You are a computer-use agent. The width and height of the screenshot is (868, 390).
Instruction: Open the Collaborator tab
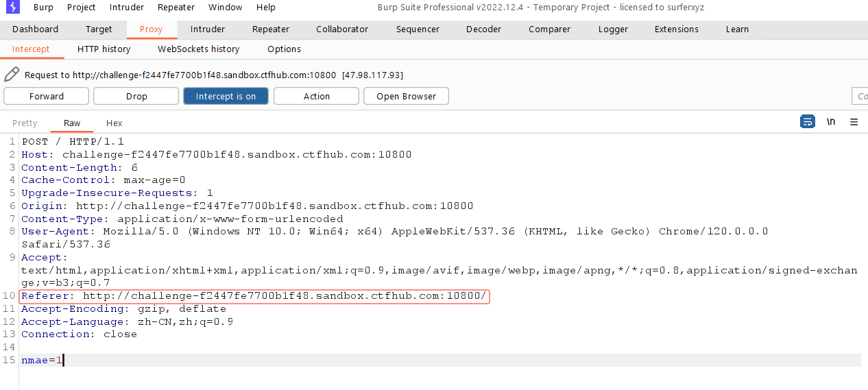click(342, 29)
